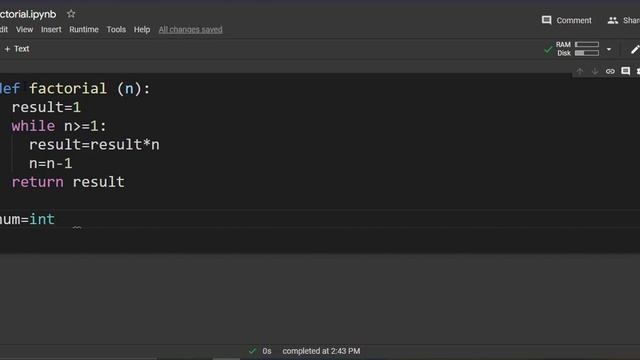Click the pencil editing mode icon
The image size is (640, 360).
coord(635,49)
